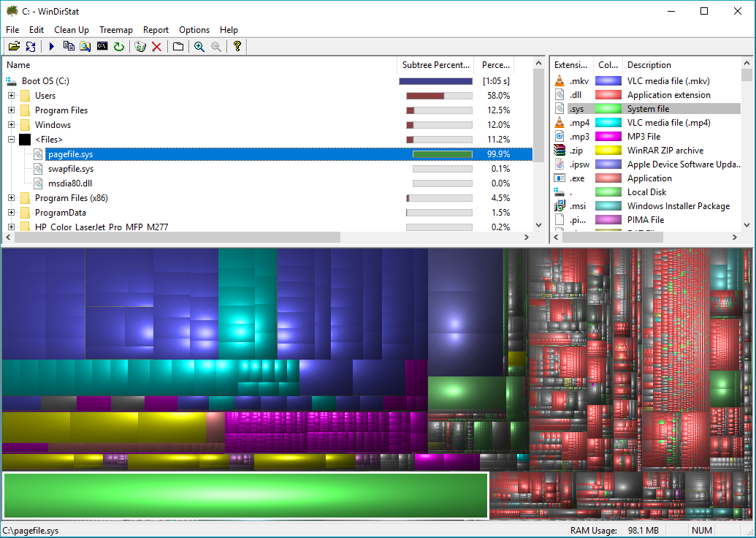The image size is (756, 538).
Task: Click the green Refresh Selected toolbar icon
Action: pos(118,46)
